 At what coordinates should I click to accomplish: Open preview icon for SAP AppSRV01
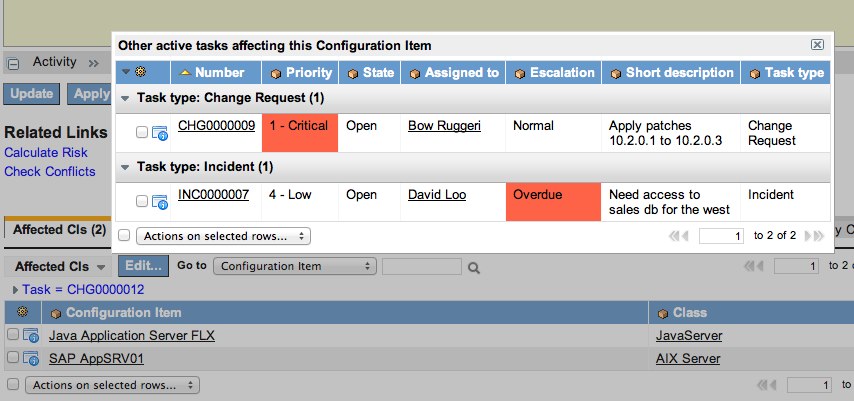tap(31, 358)
